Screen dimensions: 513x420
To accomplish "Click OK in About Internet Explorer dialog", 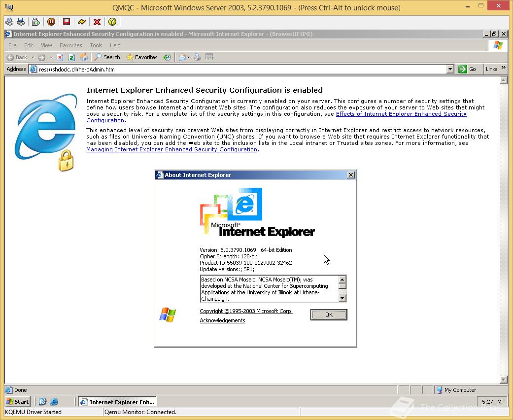I will click(329, 315).
